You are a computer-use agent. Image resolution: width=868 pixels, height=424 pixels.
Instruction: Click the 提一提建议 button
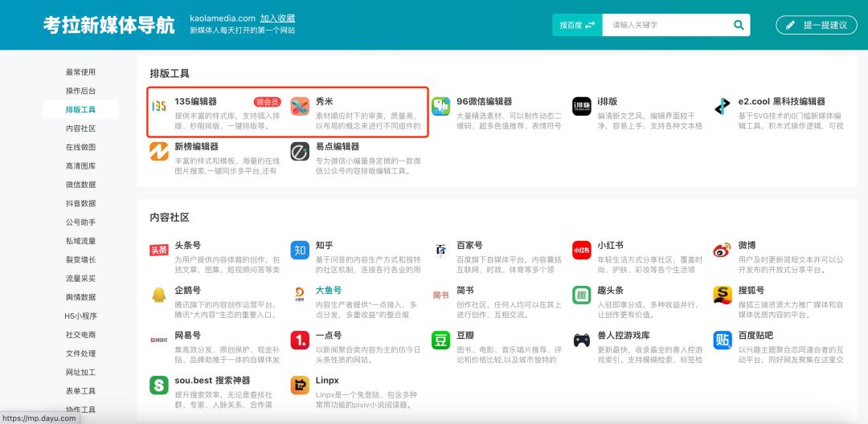[816, 25]
